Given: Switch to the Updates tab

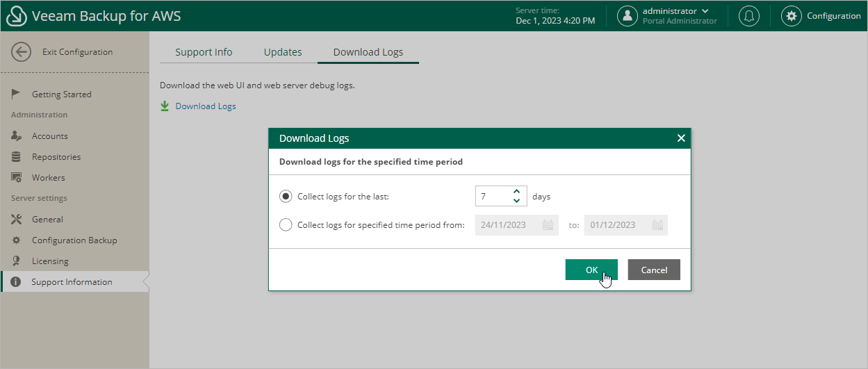Looking at the screenshot, I should point(283,52).
